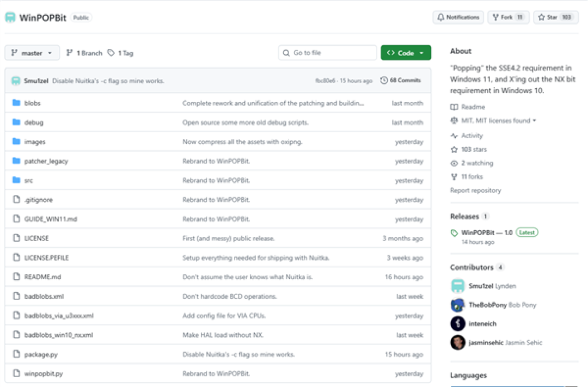Open the "Don't hardcode BCD operations." commit message

tap(230, 296)
